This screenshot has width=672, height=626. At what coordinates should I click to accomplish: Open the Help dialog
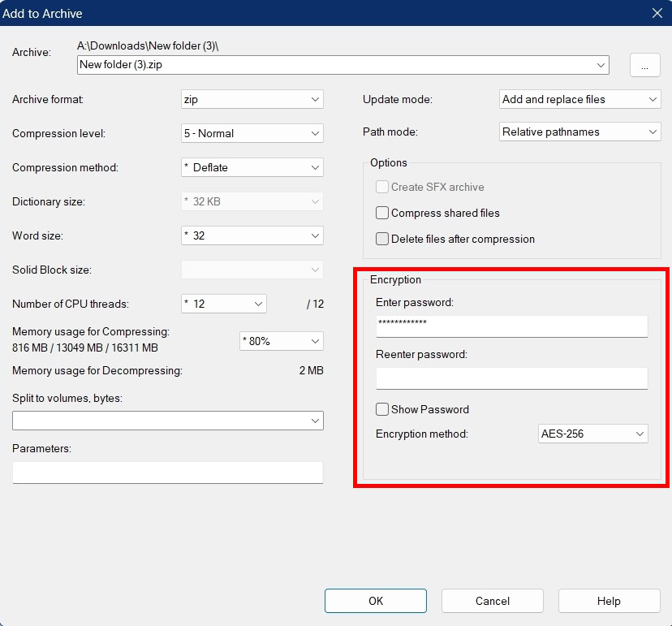tap(609, 601)
